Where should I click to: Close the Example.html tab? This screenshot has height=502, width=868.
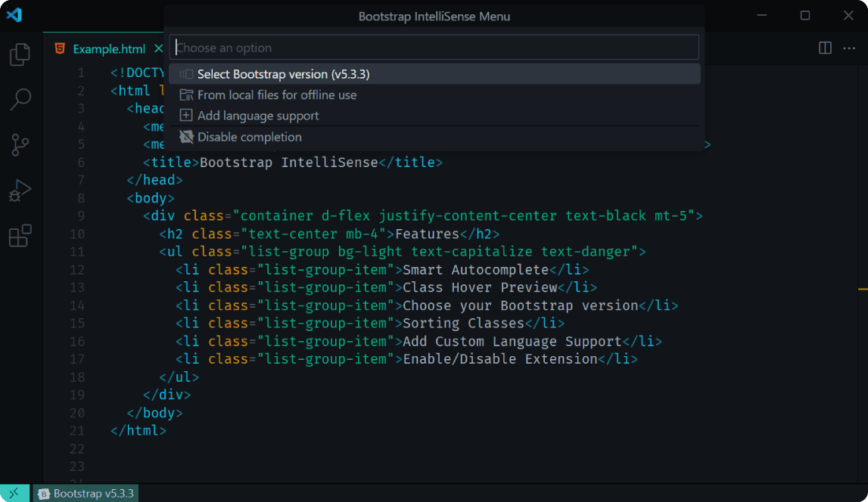[x=158, y=48]
